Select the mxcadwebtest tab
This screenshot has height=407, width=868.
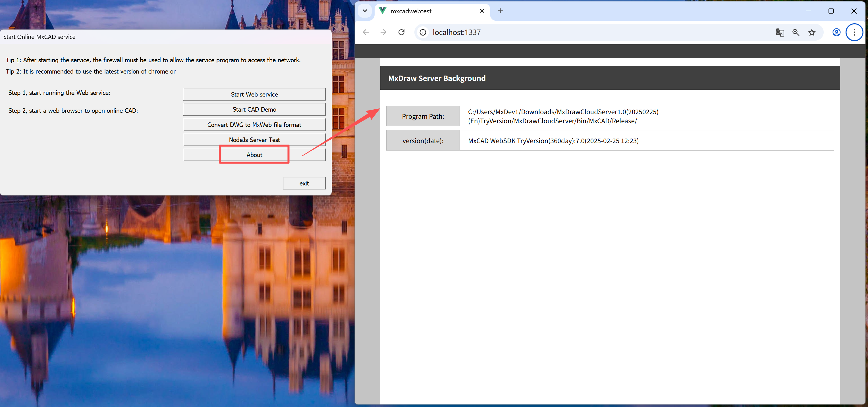click(425, 11)
